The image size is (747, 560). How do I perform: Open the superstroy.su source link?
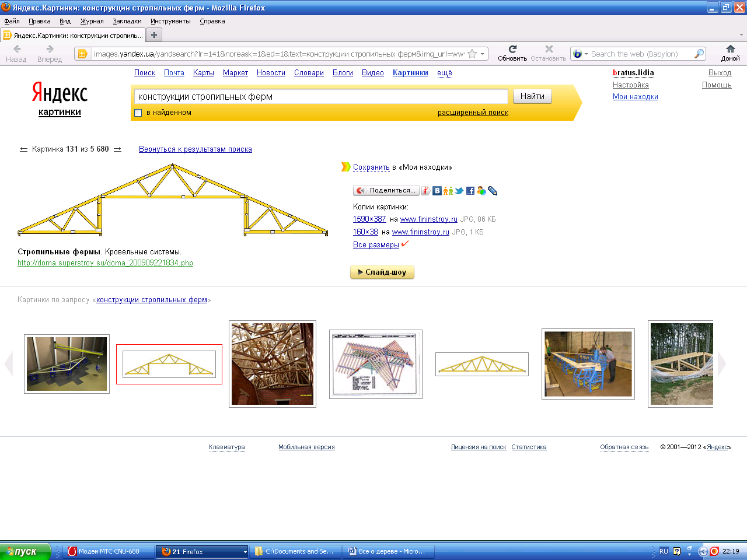coord(105,263)
